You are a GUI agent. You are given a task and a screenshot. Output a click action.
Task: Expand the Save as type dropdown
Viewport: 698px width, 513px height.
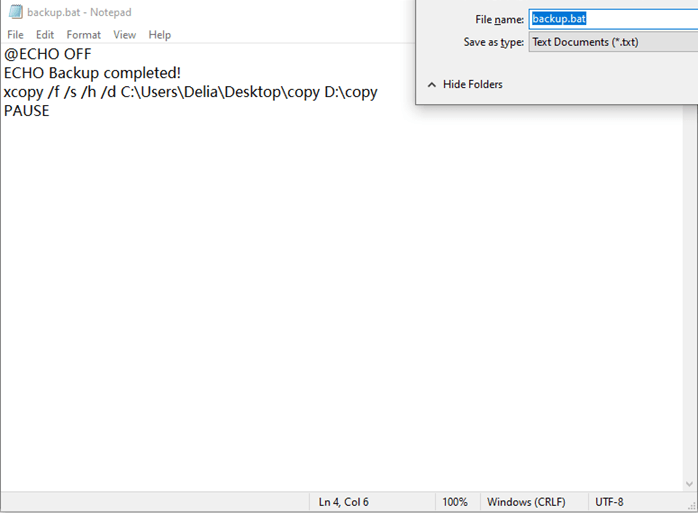click(612, 42)
